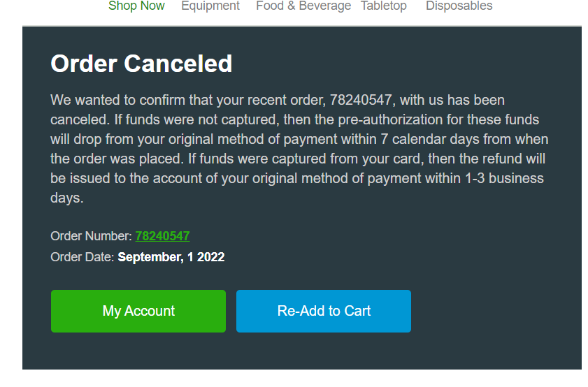Open the Shop Now link
Viewport: 588px width, 387px height.
click(x=136, y=6)
